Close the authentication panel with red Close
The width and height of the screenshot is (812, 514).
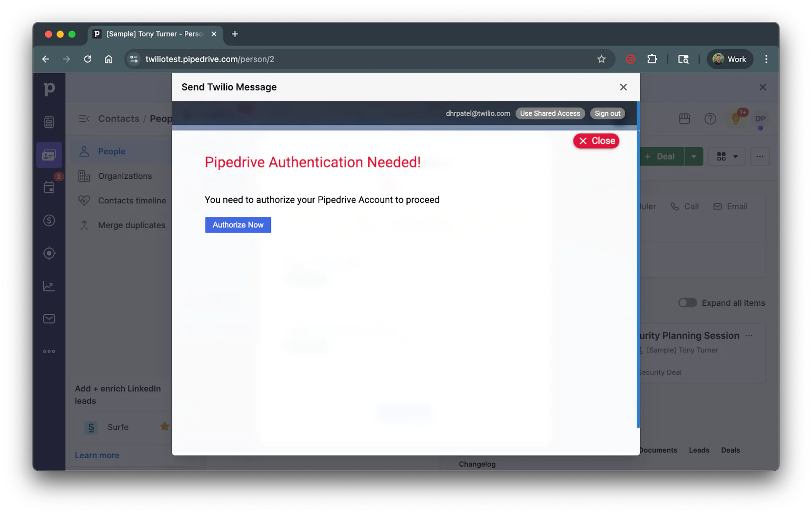596,141
